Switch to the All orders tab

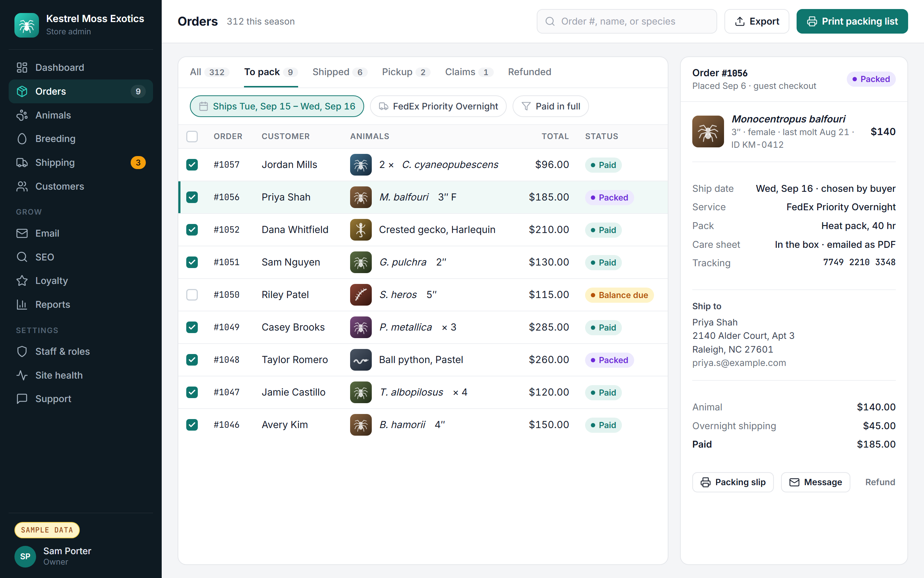click(210, 72)
